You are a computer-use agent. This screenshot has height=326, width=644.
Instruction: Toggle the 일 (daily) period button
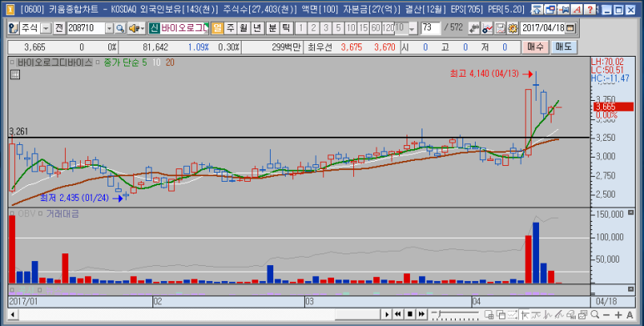(x=217, y=28)
